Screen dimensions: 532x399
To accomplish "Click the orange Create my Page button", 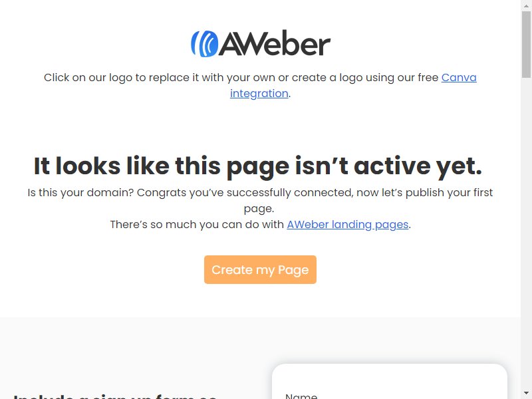I will tap(260, 270).
